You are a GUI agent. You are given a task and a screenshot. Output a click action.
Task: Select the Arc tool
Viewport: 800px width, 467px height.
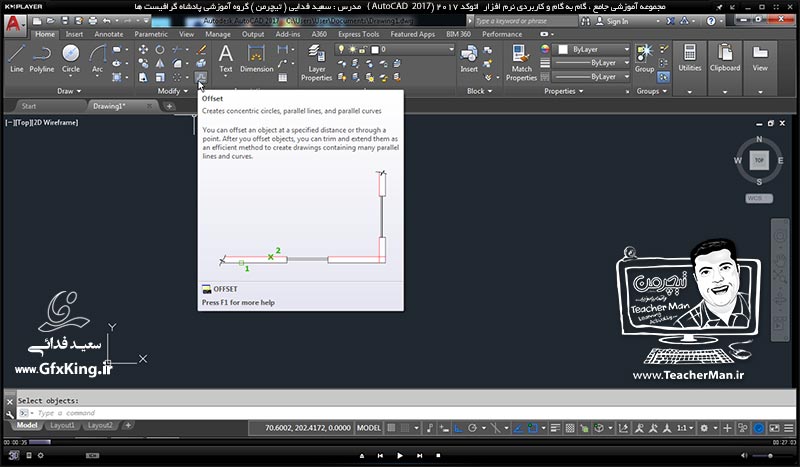pyautogui.click(x=97, y=59)
